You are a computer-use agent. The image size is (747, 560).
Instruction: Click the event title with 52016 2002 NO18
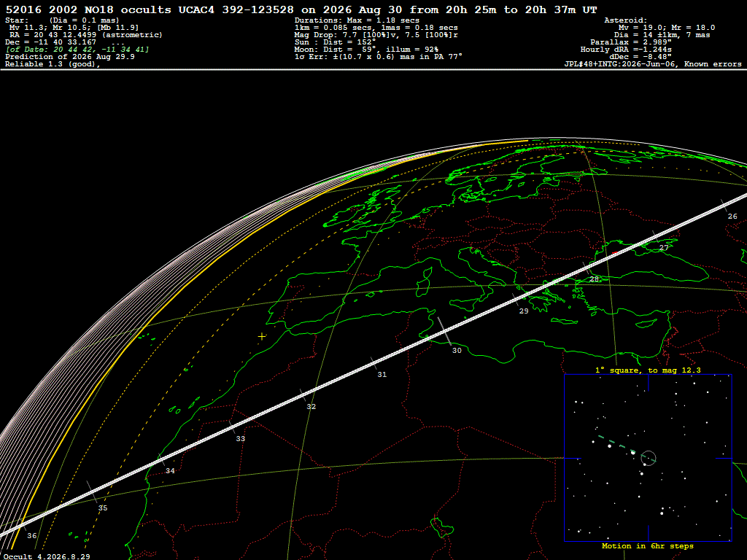301,10
